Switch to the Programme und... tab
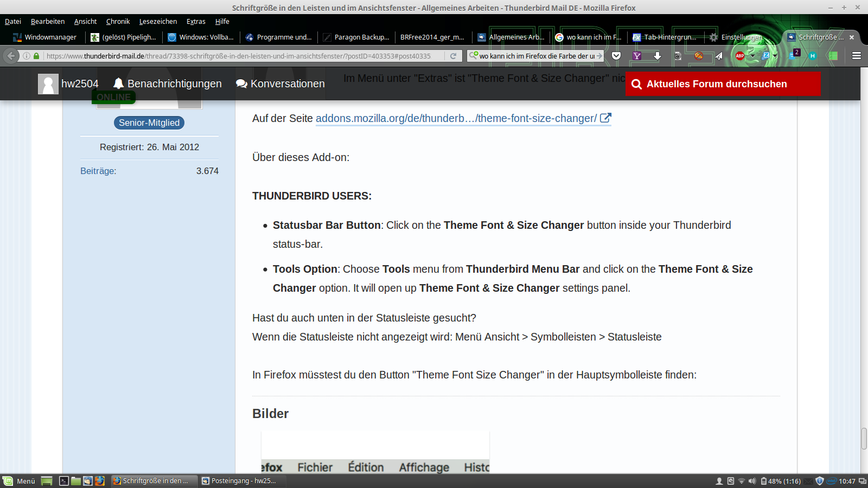The image size is (868, 488). click(x=278, y=37)
